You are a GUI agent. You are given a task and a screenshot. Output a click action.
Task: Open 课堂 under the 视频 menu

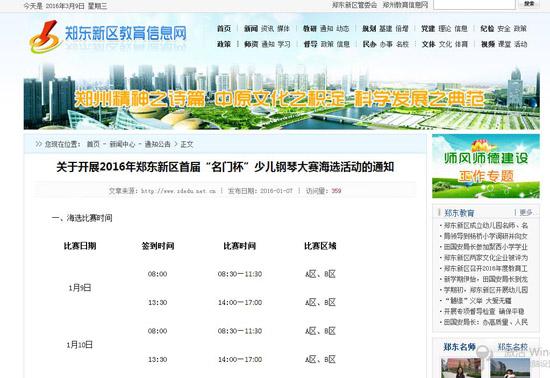point(504,44)
